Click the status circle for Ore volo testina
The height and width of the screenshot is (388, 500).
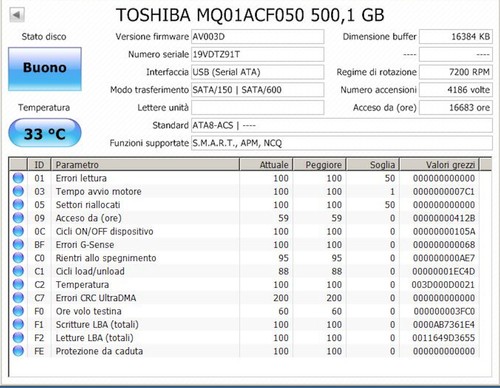[x=18, y=311]
